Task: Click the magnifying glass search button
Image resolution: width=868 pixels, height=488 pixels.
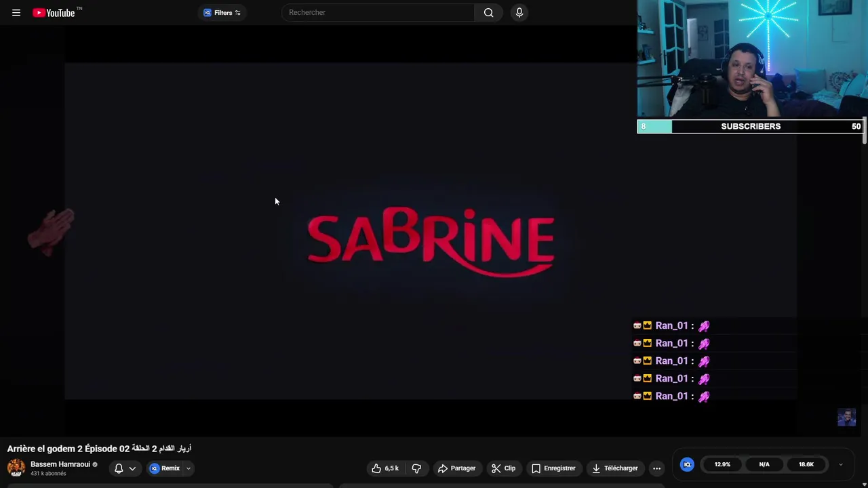Action: click(x=488, y=13)
